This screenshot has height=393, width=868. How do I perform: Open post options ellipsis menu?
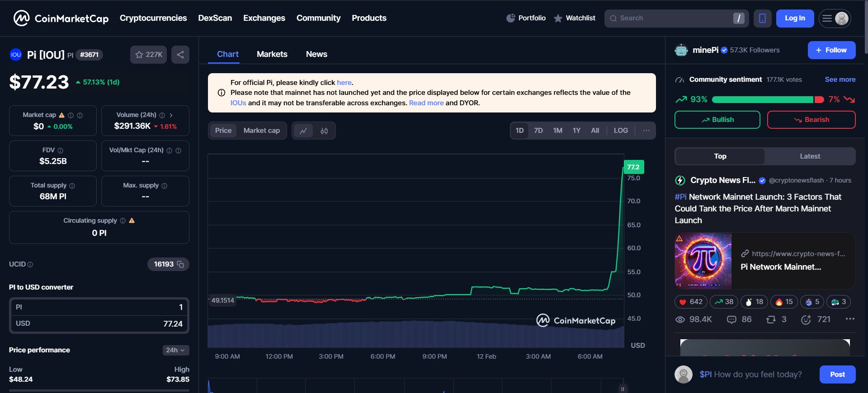coord(850,319)
